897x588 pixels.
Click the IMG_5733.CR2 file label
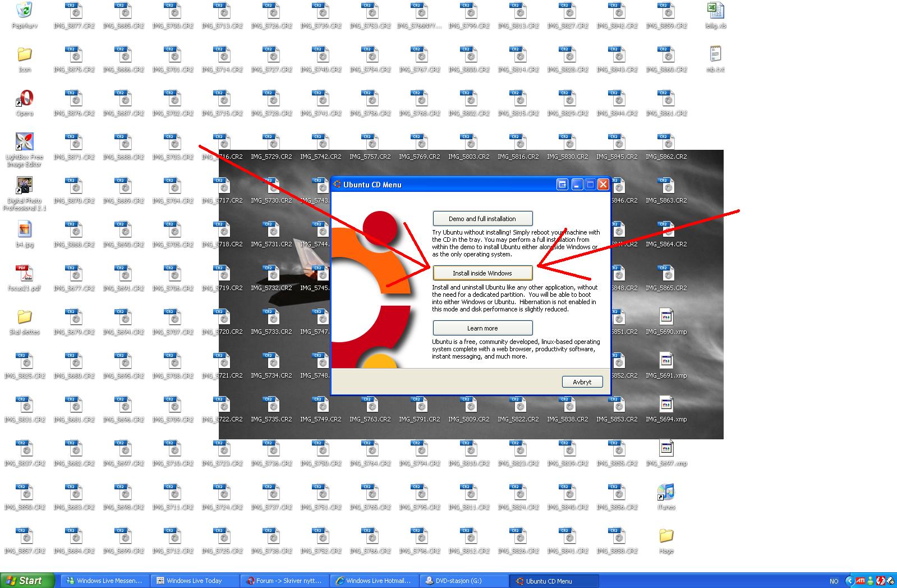click(x=272, y=332)
